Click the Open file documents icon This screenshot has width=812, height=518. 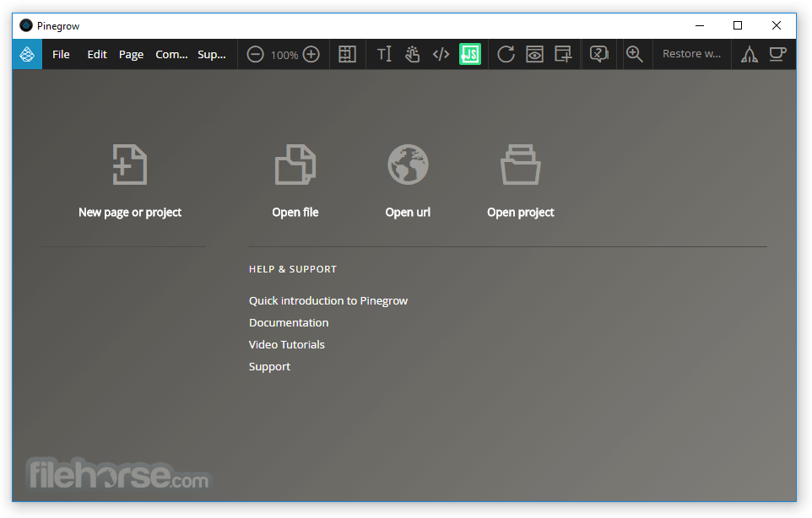pyautogui.click(x=295, y=165)
